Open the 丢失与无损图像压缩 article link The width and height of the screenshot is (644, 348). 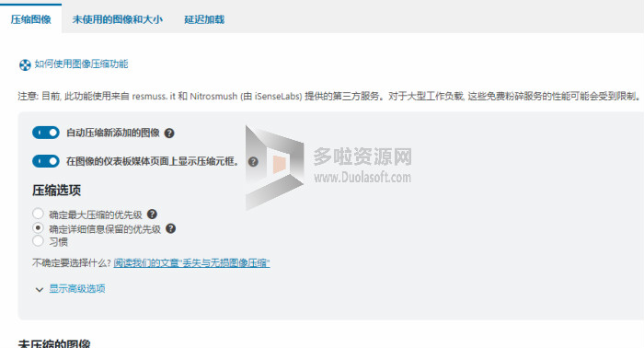point(191,263)
